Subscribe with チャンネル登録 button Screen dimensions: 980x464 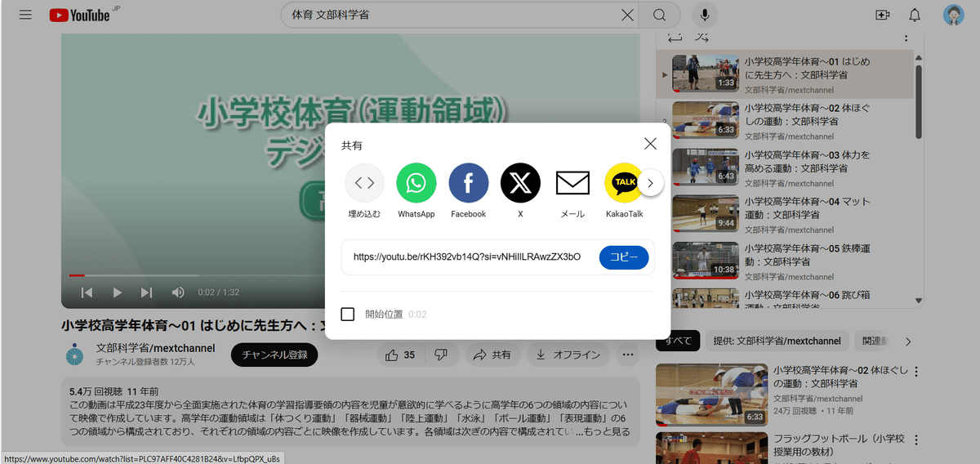[274, 355]
